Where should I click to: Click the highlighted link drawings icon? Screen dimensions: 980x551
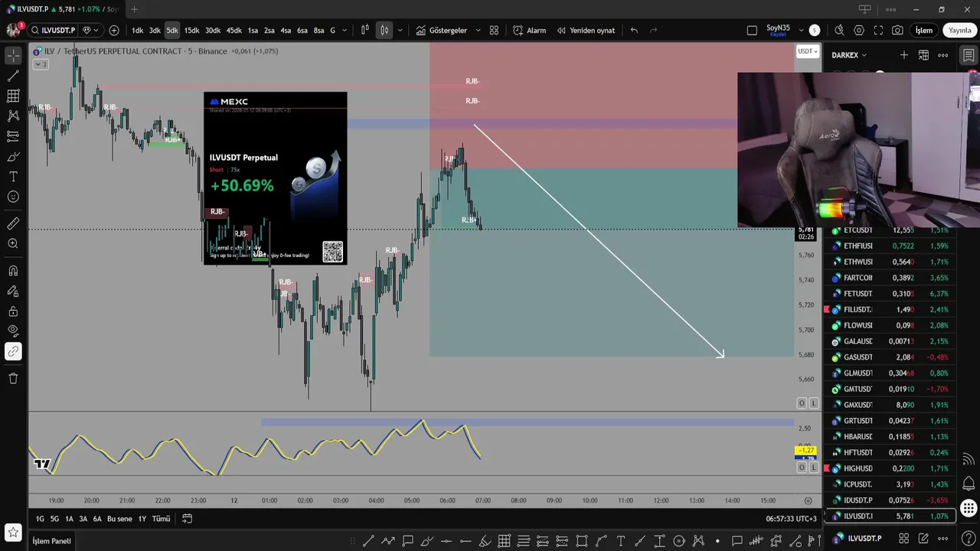click(x=13, y=351)
